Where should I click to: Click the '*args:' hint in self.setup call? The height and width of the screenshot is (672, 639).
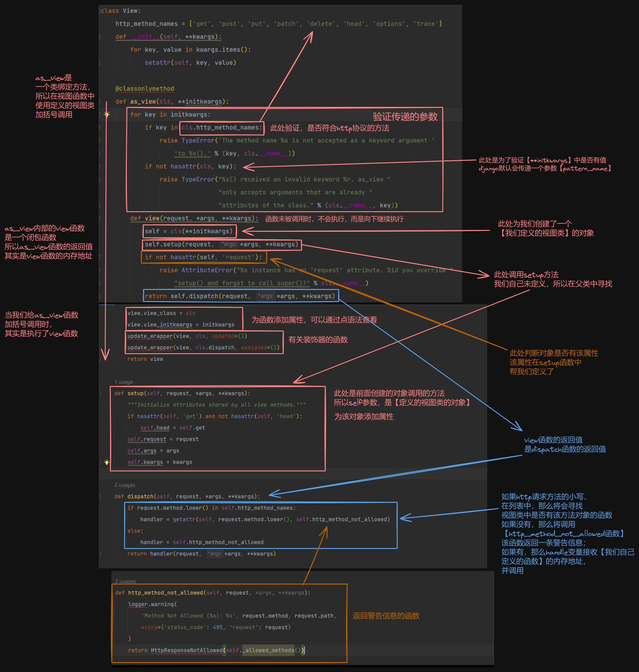pyautogui.click(x=229, y=244)
